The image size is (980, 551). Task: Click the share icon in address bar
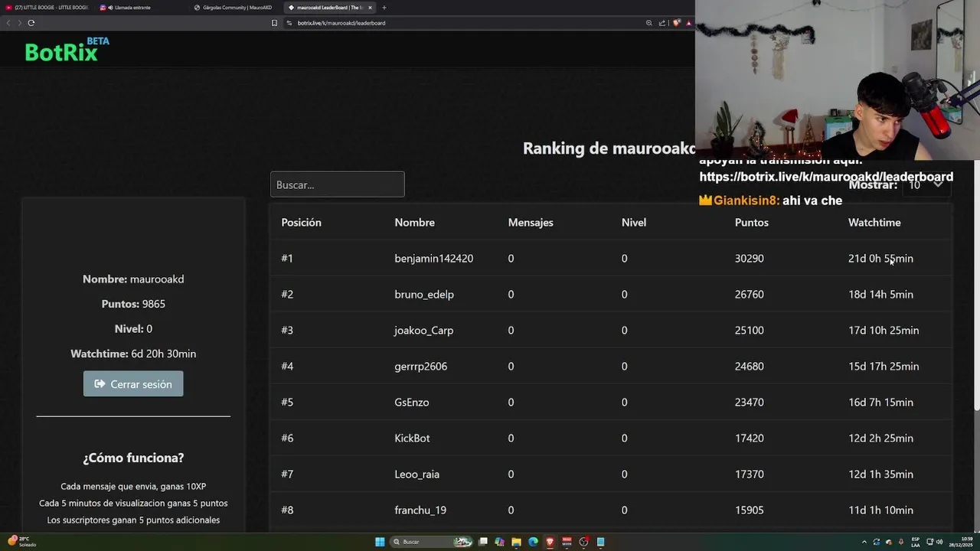pyautogui.click(x=662, y=23)
